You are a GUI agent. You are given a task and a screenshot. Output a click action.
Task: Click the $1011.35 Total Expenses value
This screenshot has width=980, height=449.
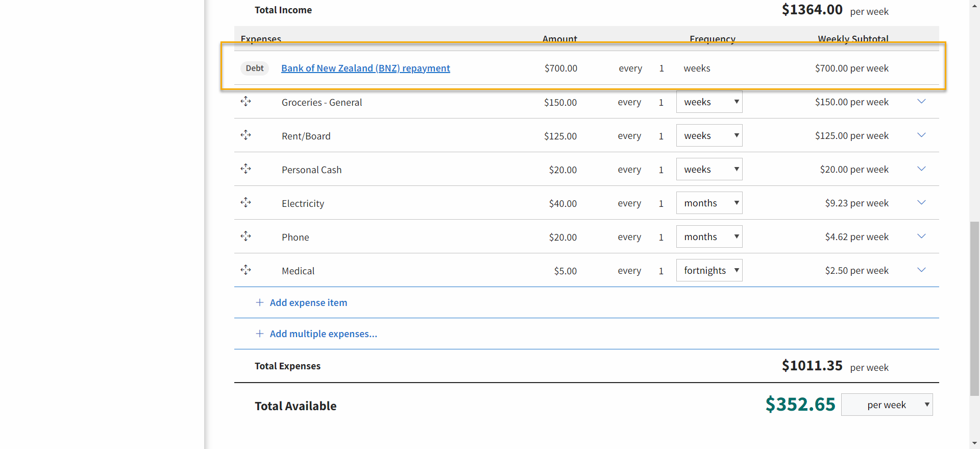pos(812,366)
